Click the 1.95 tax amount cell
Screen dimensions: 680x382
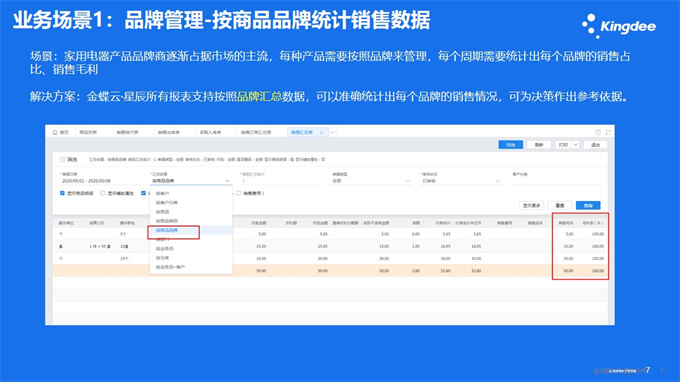tap(416, 246)
